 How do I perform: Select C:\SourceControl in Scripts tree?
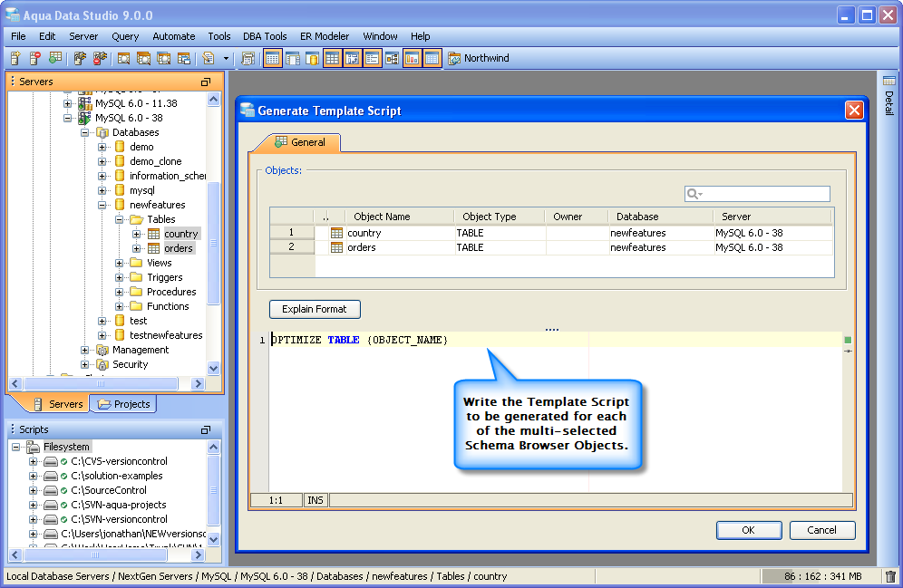tap(109, 490)
